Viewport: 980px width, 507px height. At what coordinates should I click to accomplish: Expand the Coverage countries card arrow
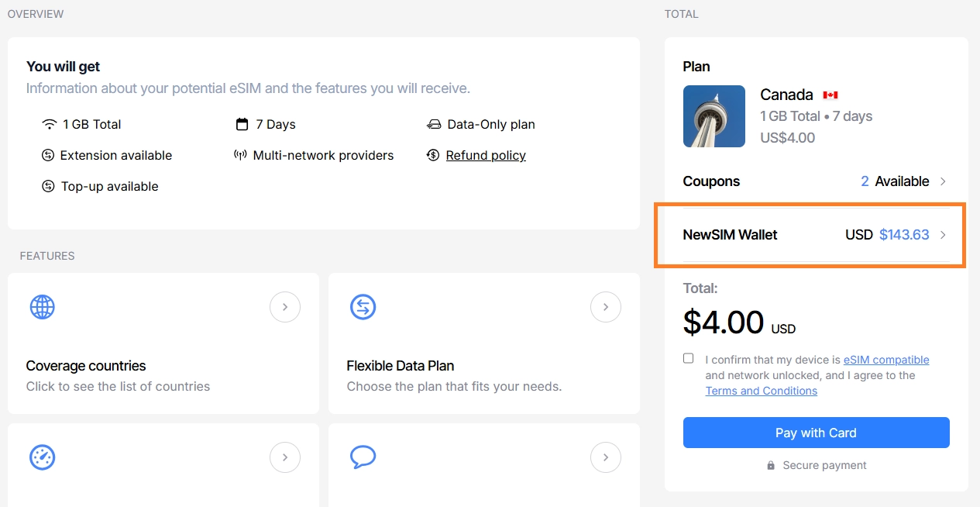click(285, 307)
